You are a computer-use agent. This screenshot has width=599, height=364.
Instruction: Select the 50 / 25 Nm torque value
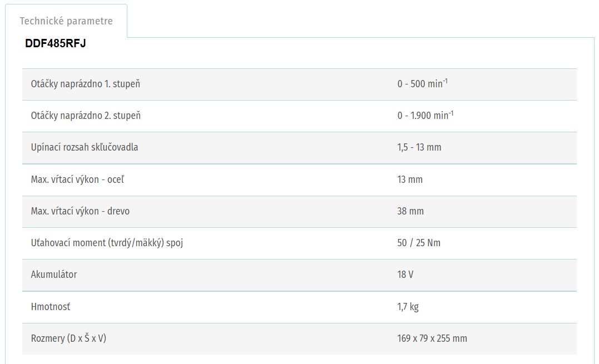(x=419, y=243)
